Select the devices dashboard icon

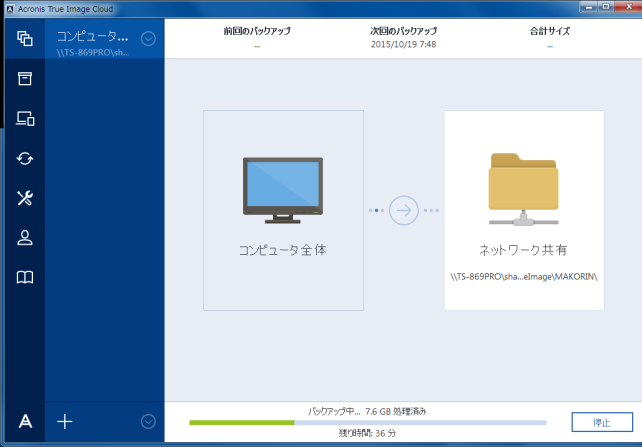point(25,118)
